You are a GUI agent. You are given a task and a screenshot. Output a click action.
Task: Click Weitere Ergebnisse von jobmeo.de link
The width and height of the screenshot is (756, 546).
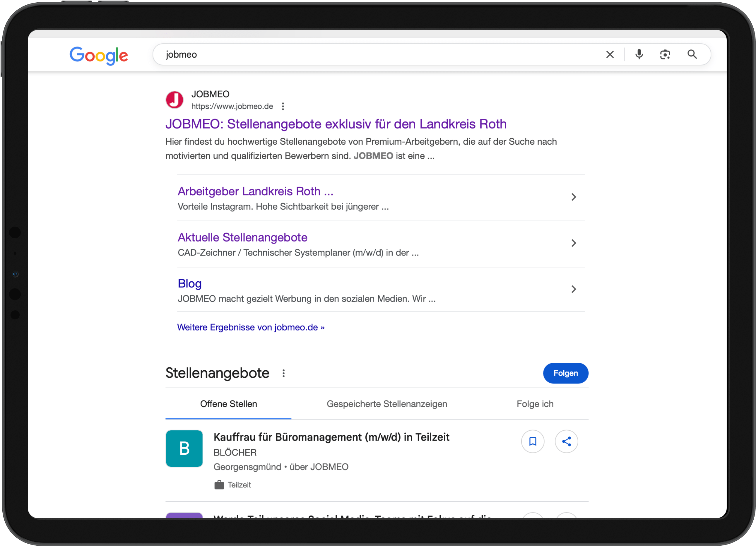pyautogui.click(x=251, y=327)
